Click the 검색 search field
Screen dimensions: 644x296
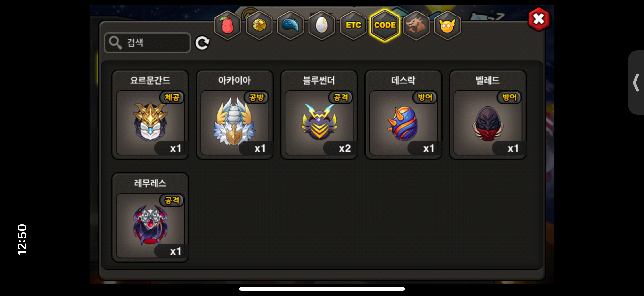[148, 43]
